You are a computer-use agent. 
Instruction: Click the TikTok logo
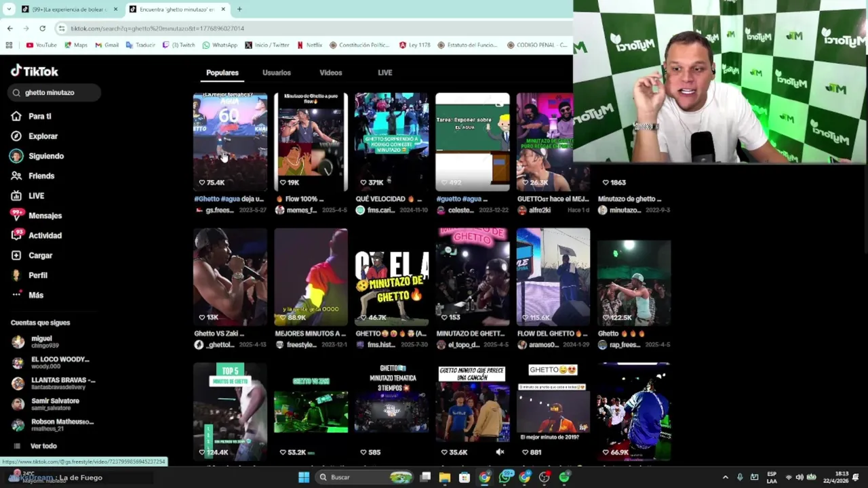pyautogui.click(x=35, y=71)
